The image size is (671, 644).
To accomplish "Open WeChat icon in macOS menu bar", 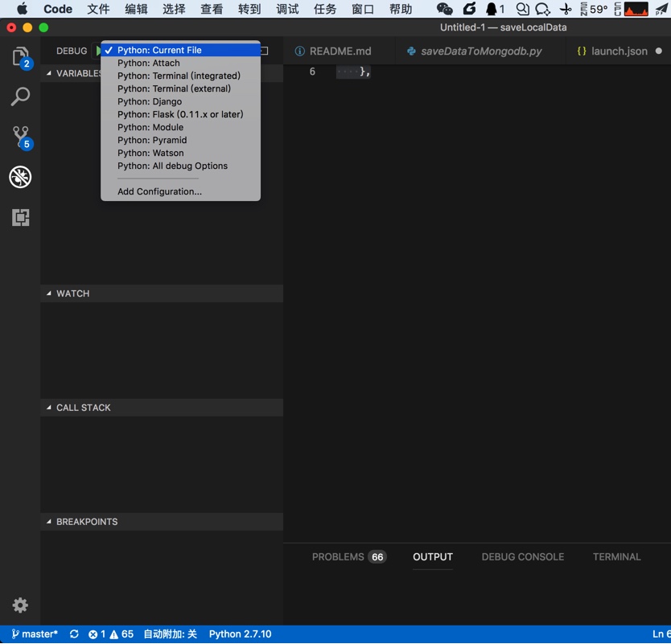I will tap(444, 9).
